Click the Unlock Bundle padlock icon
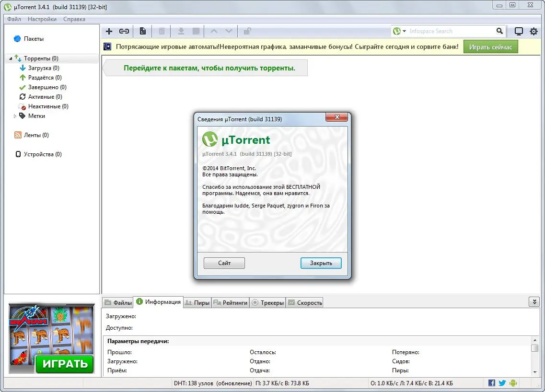 pyautogui.click(x=247, y=31)
